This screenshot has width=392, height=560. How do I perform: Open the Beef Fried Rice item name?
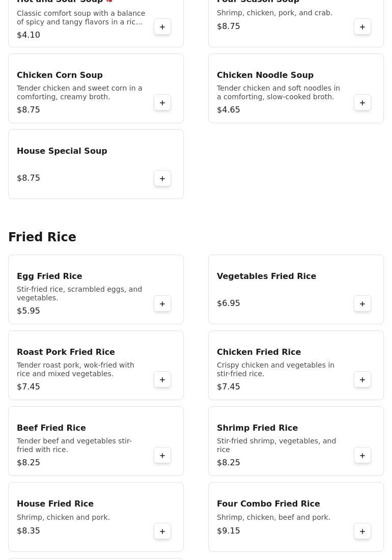coord(51,428)
